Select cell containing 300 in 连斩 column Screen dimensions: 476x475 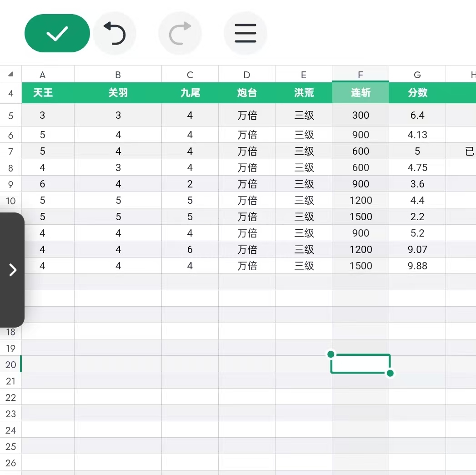361,115
